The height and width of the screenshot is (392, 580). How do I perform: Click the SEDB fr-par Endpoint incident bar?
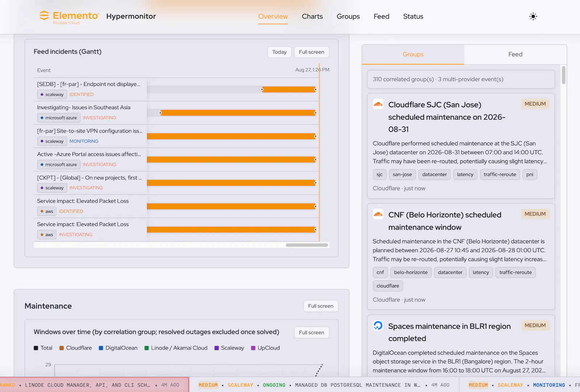(289, 89)
